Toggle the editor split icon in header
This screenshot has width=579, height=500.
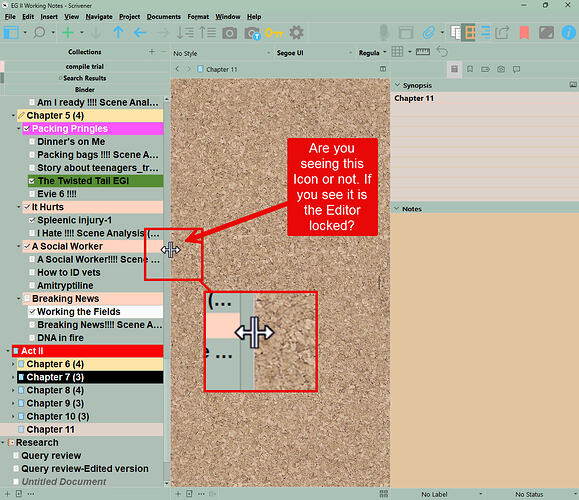tap(383, 69)
